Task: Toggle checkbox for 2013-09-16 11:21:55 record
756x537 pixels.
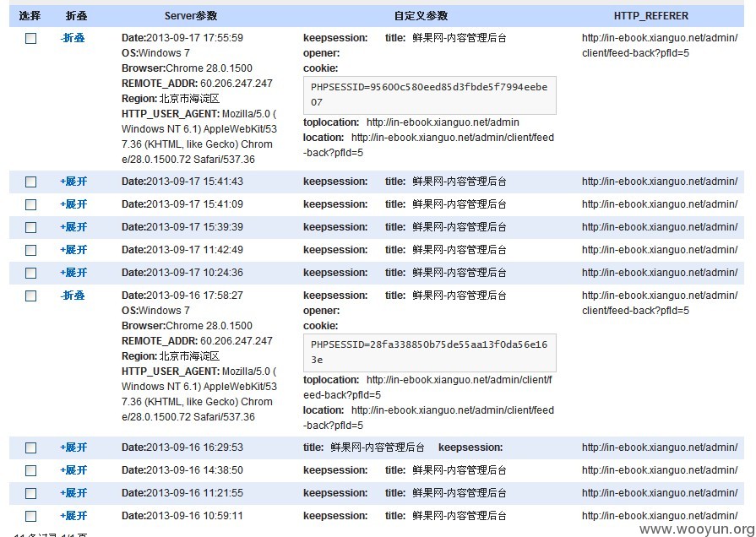Action: pos(30,493)
